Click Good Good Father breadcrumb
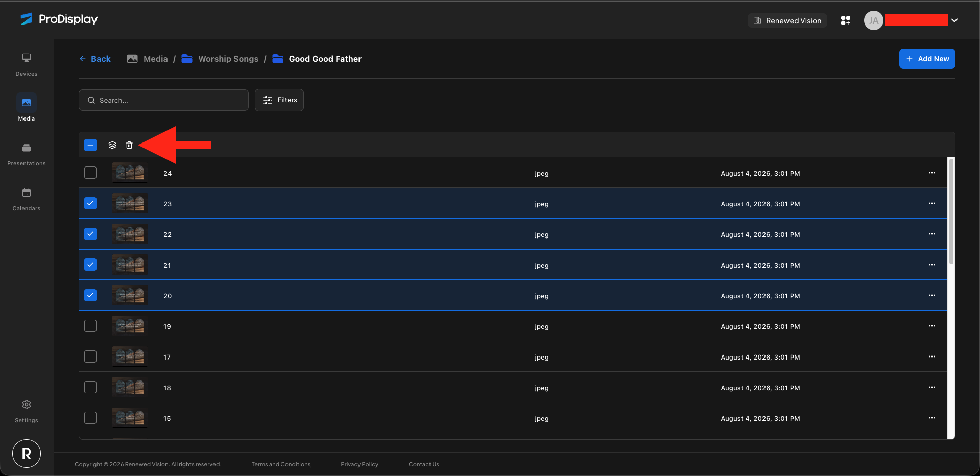Image resolution: width=980 pixels, height=476 pixels. point(317,59)
